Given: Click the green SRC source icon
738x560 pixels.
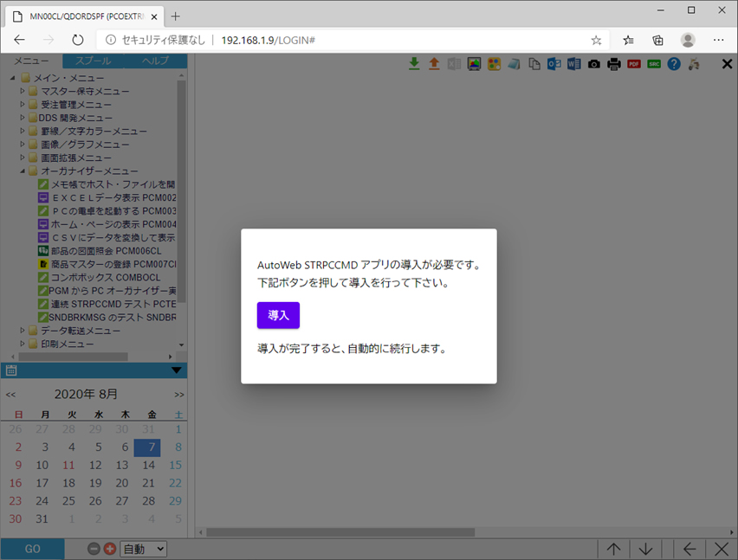Looking at the screenshot, I should point(654,63).
